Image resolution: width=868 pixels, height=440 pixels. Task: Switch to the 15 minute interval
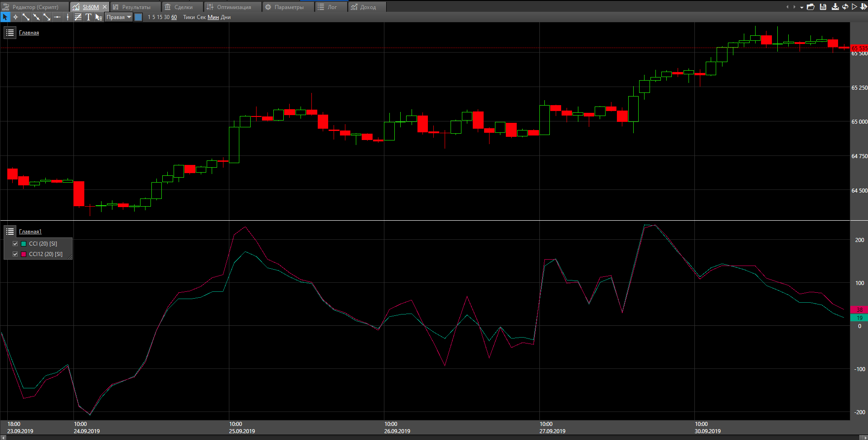click(160, 17)
